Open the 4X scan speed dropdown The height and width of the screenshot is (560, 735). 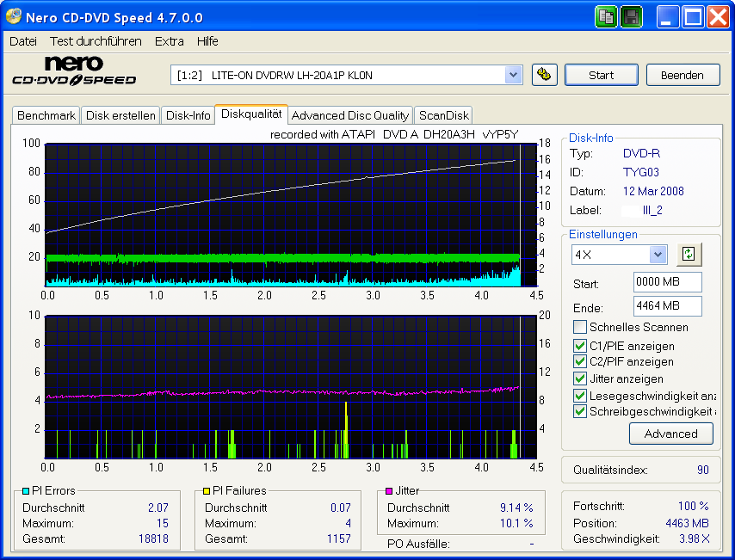659,255
